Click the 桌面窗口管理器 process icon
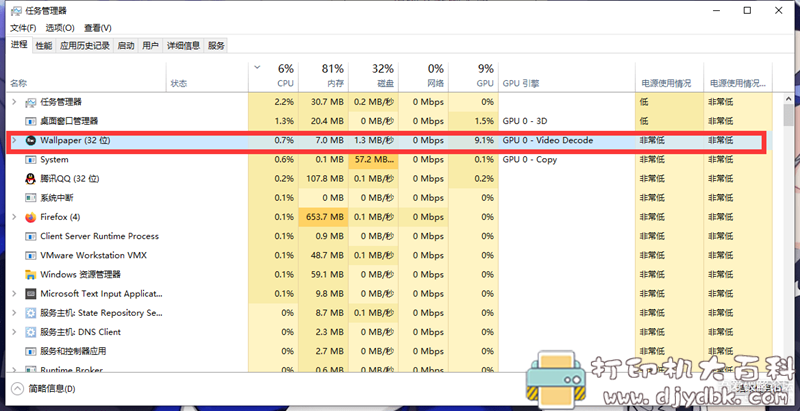 click(31, 121)
